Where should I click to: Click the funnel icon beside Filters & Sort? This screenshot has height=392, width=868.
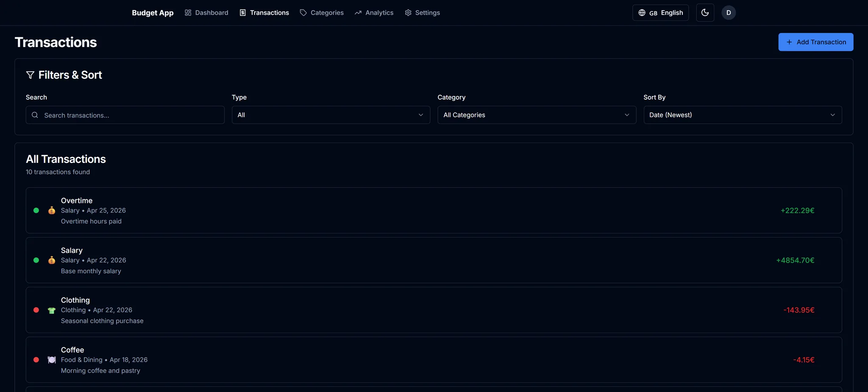click(x=30, y=75)
